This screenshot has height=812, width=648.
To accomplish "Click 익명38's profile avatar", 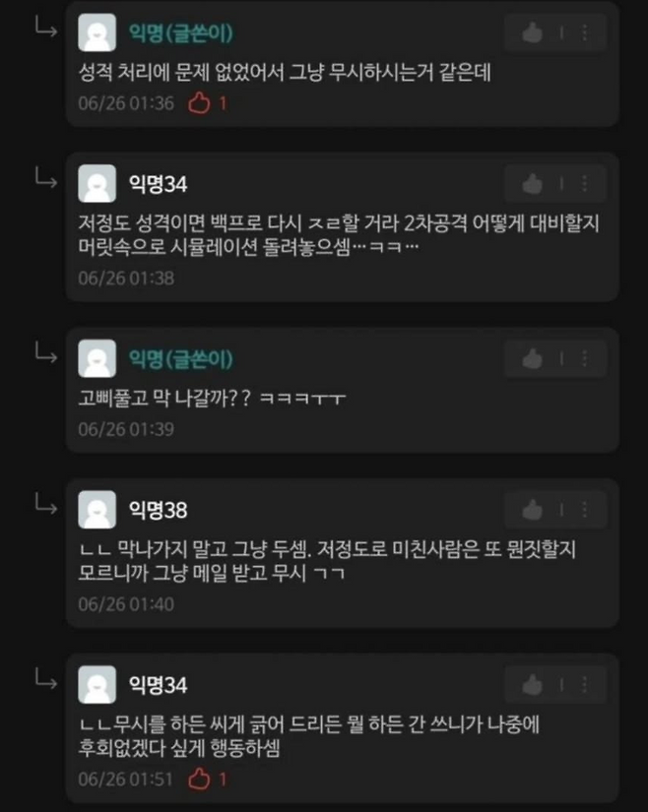I will tap(97, 510).
